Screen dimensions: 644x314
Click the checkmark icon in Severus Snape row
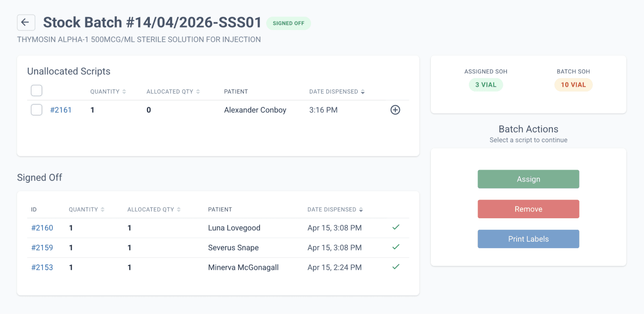tap(395, 247)
